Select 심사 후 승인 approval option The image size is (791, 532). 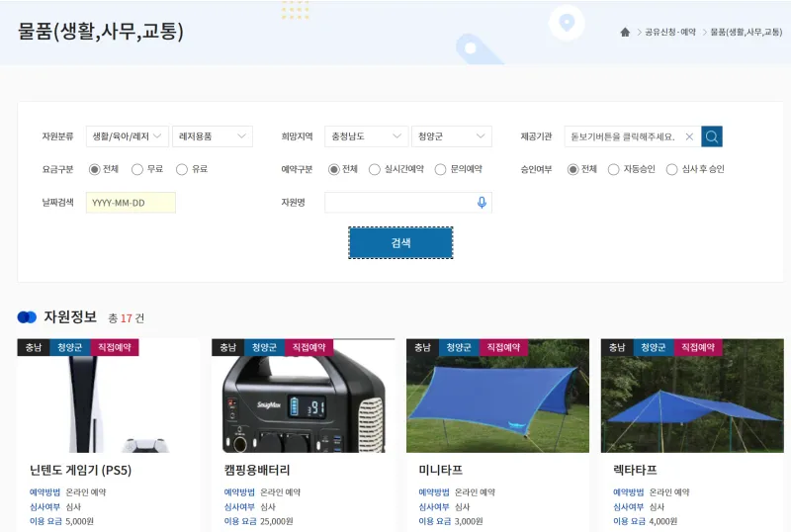pos(672,169)
